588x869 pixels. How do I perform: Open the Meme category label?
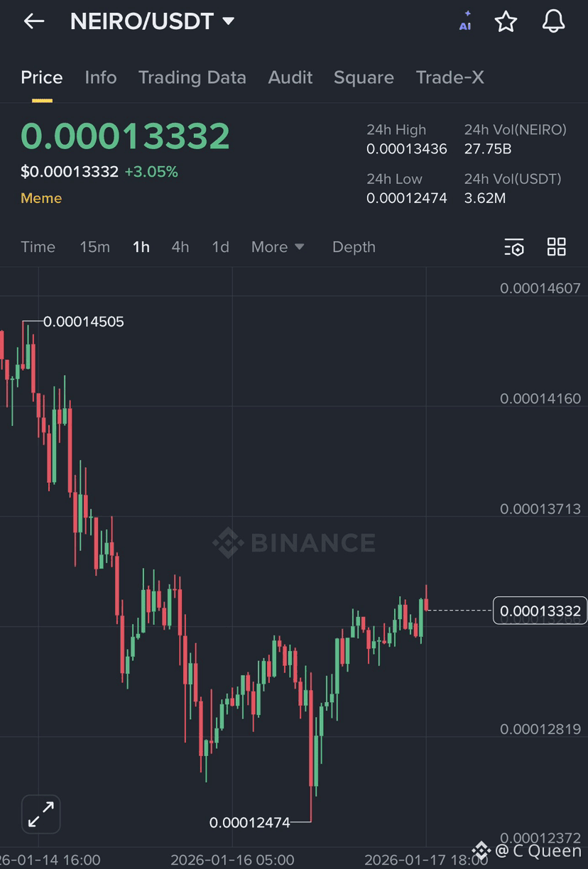click(40, 198)
